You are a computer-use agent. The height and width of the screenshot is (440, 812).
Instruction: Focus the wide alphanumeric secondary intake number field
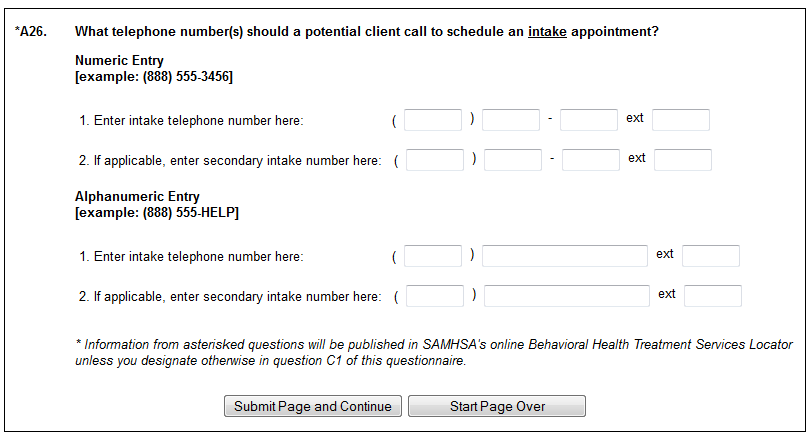tap(567, 296)
